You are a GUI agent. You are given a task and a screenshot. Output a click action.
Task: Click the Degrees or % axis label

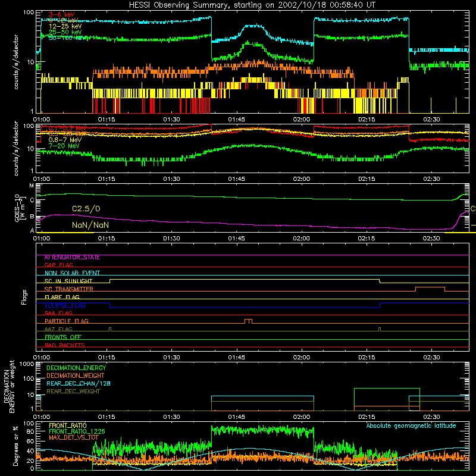coord(15,446)
